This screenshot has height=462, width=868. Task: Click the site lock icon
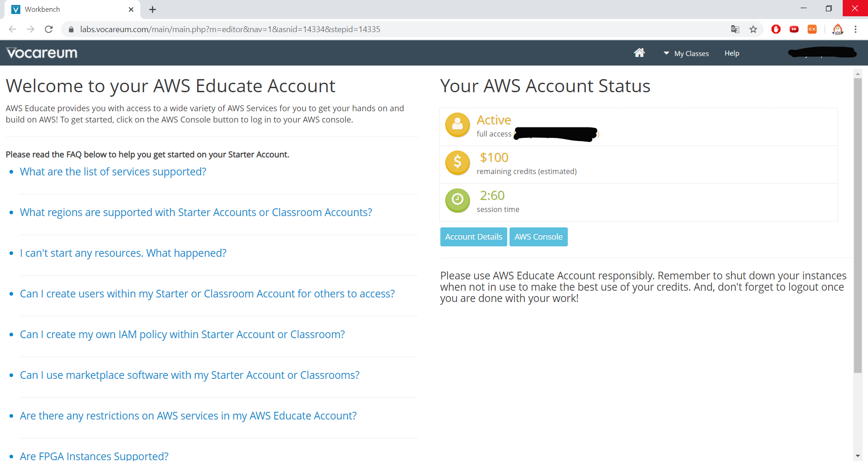point(71,29)
